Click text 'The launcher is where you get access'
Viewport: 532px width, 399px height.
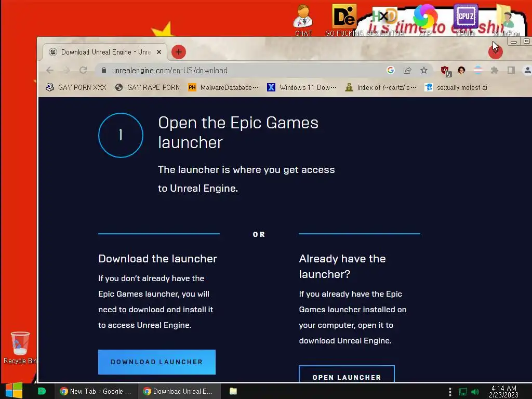246,170
